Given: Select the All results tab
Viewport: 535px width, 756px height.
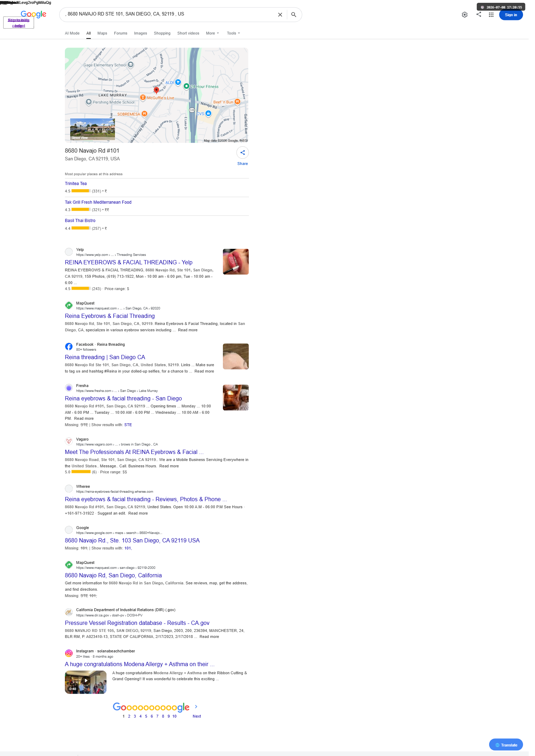Looking at the screenshot, I should (89, 33).
